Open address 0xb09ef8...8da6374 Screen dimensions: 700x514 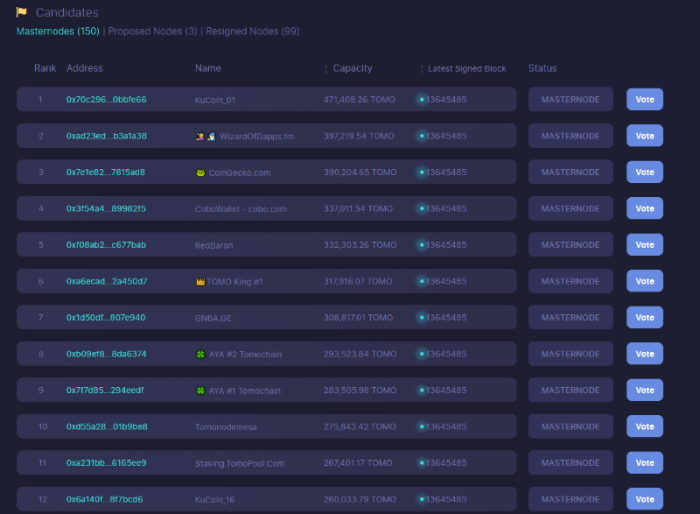[x=106, y=354]
